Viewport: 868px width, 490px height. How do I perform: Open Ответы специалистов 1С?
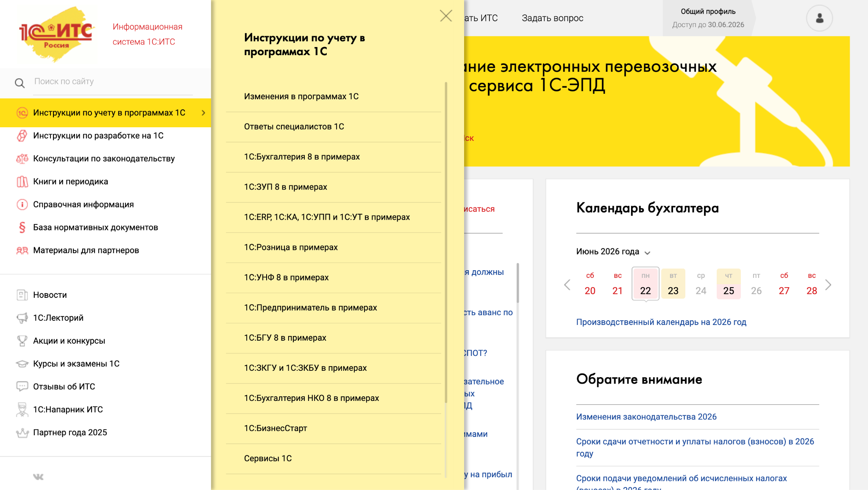point(334,127)
